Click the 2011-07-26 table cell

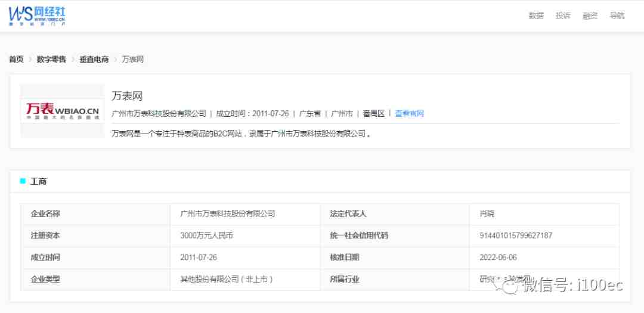point(245,258)
